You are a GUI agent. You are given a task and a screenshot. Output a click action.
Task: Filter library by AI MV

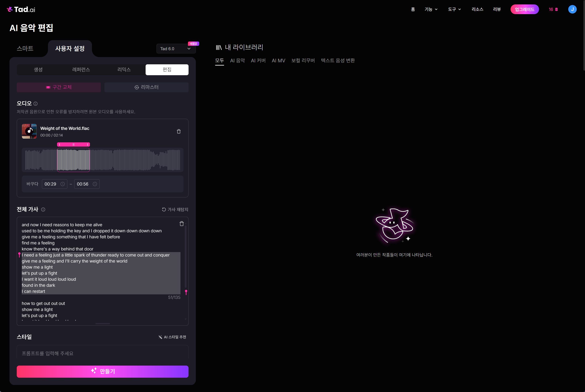(278, 60)
